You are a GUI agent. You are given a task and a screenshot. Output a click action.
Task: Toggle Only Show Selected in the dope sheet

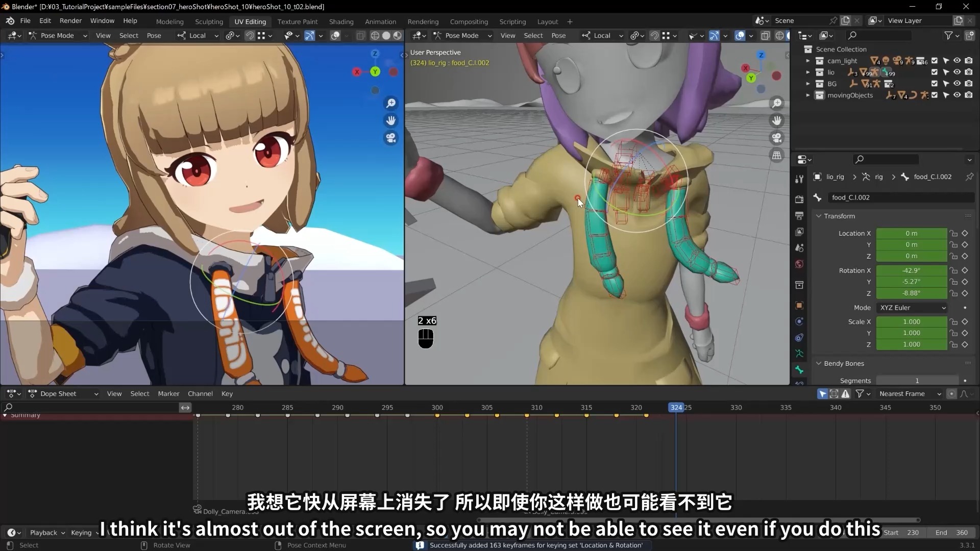point(822,393)
